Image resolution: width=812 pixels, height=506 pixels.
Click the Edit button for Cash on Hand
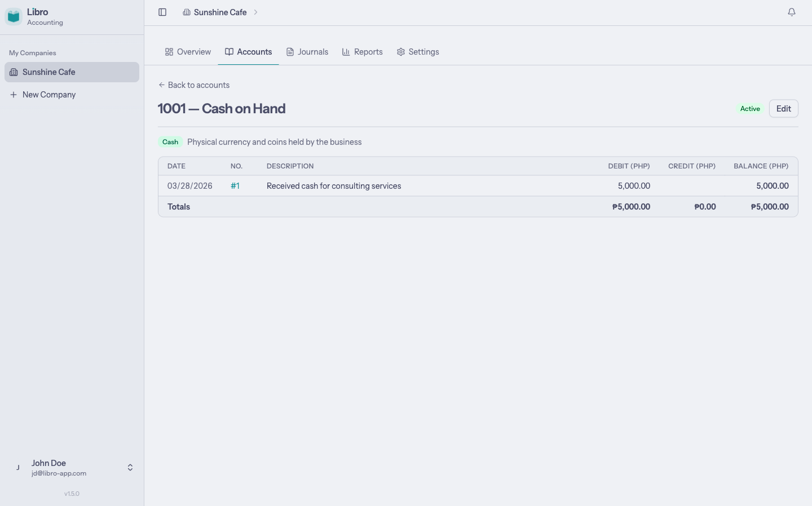pyautogui.click(x=783, y=108)
